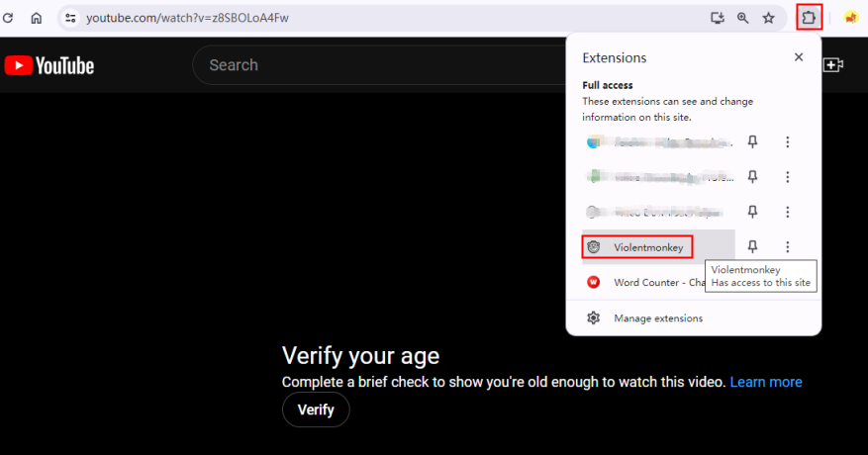This screenshot has height=455, width=868.
Task: Toggle pin for the second listed extension
Action: [752, 177]
